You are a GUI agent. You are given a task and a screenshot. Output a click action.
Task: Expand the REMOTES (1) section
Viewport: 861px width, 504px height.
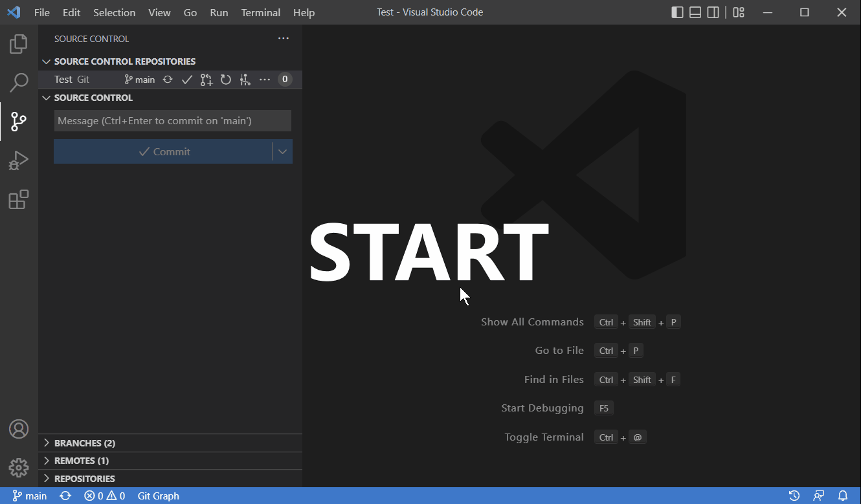click(170, 461)
